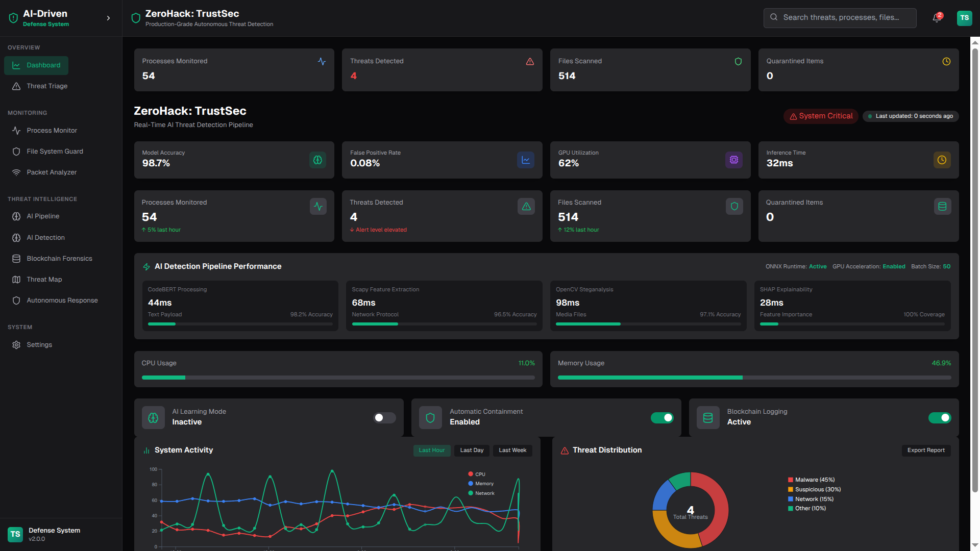Select the Last Week time range tab
Screen dimensions: 980x551
[512, 450]
